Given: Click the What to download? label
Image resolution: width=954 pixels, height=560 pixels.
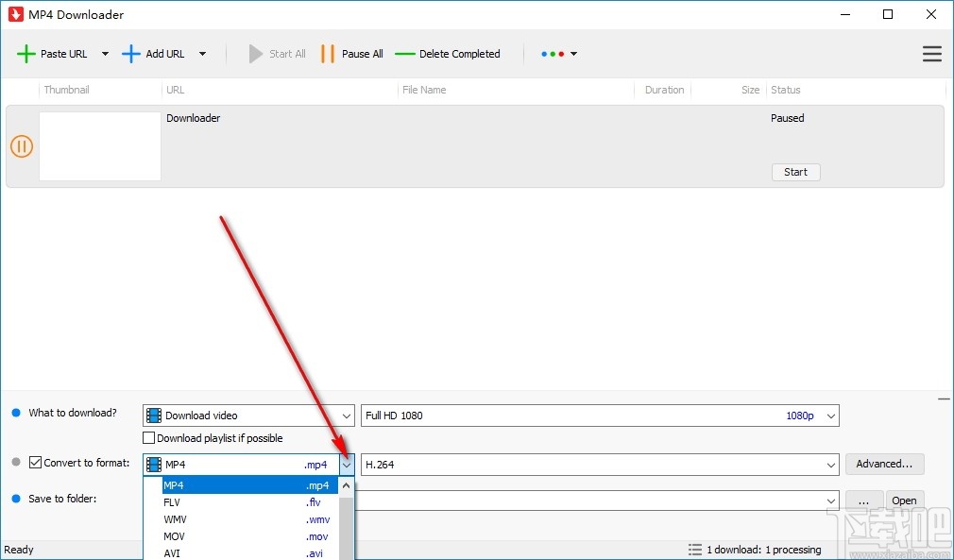Looking at the screenshot, I should [73, 413].
